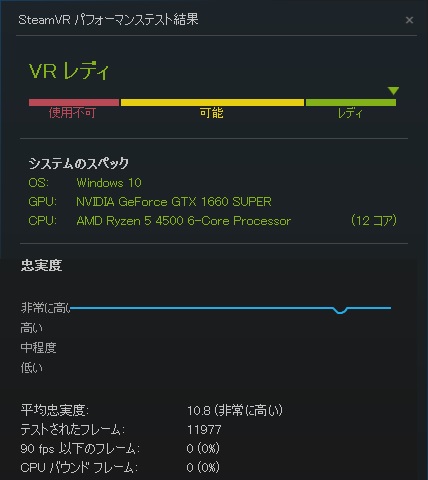Click the 中程度 graph axis label
Image resolution: width=428 pixels, height=480 pixels.
coord(38,347)
